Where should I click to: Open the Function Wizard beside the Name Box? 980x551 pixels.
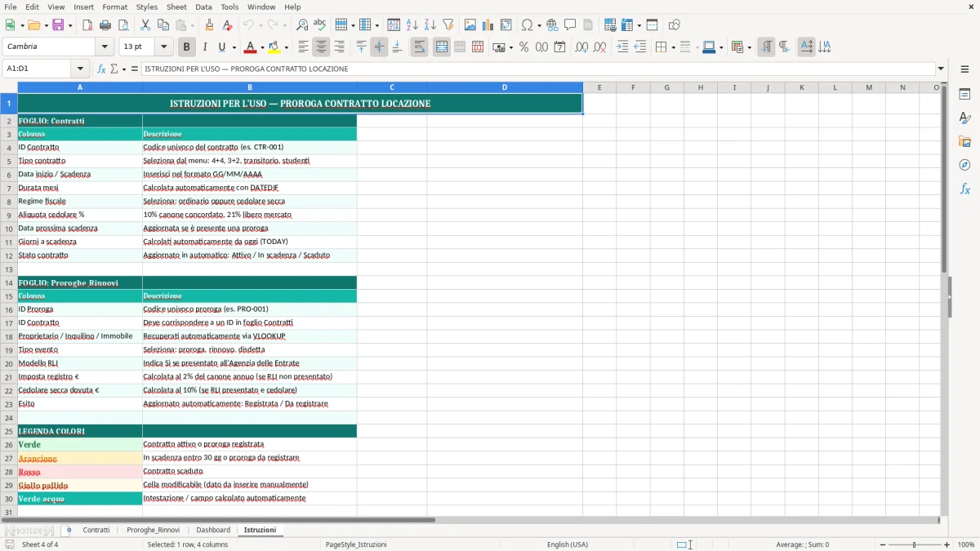point(101,69)
